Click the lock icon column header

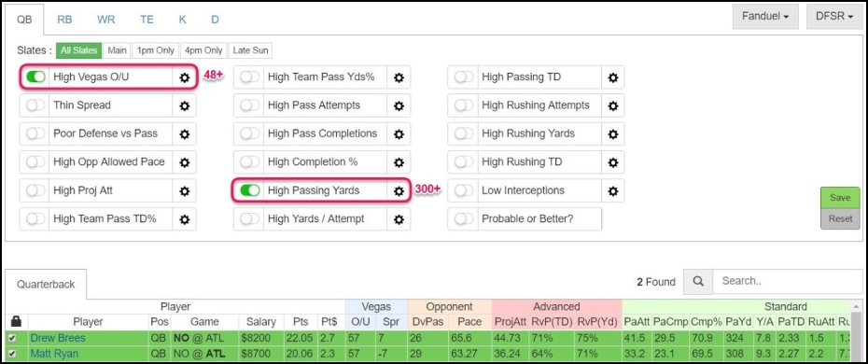pyautogui.click(x=16, y=321)
